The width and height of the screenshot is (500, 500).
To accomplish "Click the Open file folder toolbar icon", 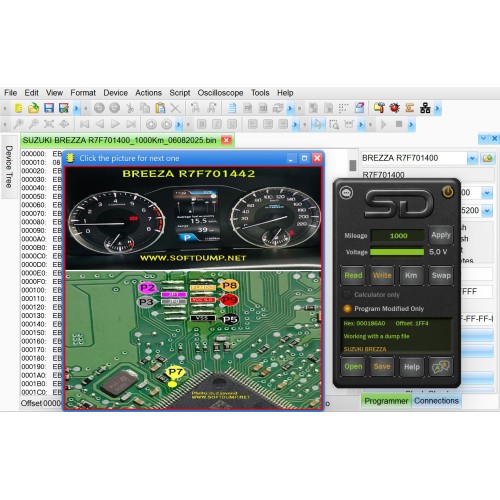I will pyautogui.click(x=33, y=108).
